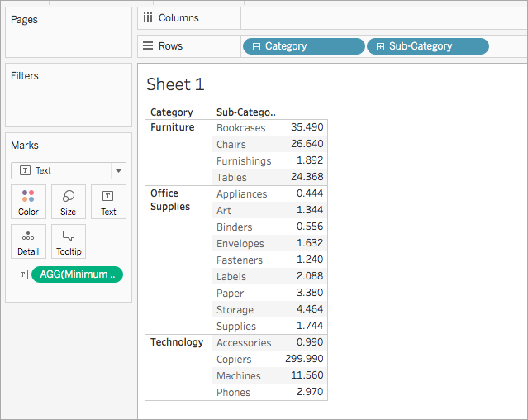
Task: Click the Rows shelf icon
Action: pos(148,45)
